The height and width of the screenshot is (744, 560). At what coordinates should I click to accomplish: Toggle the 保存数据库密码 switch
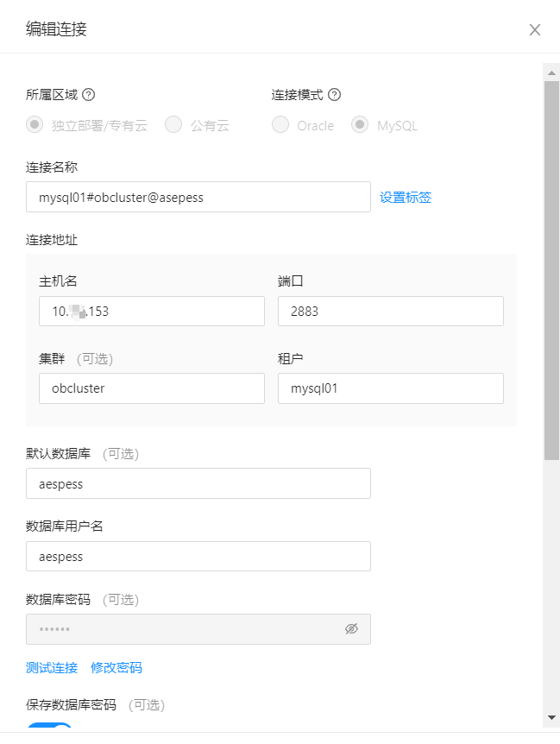(49, 732)
